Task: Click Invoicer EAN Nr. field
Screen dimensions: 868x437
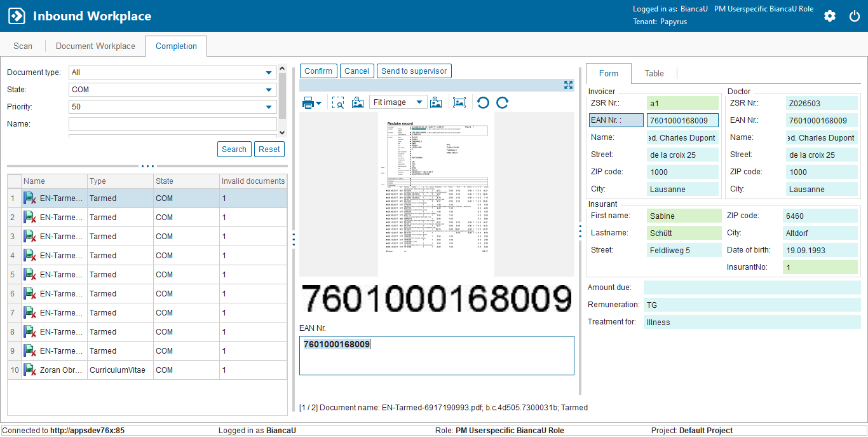Action: click(682, 120)
